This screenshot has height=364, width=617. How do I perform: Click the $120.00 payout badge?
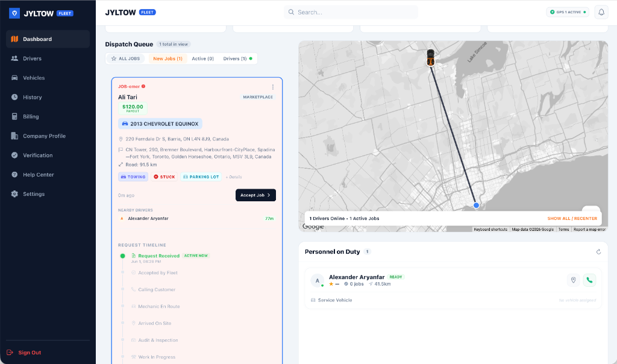click(133, 108)
